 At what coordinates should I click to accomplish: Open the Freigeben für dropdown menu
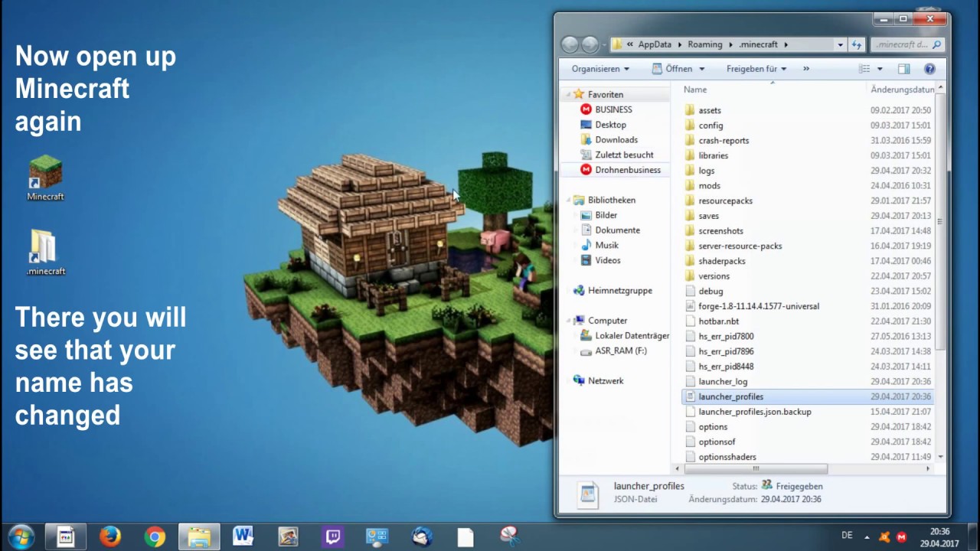[756, 69]
